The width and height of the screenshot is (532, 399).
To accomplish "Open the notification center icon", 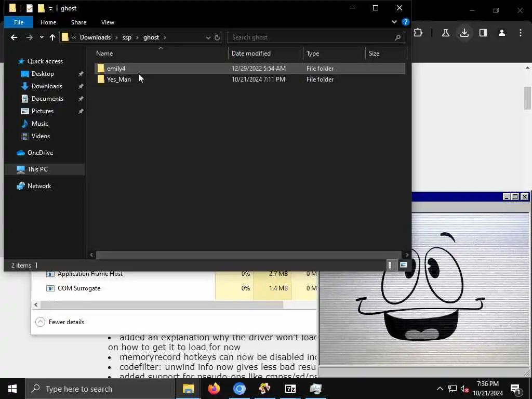I will coord(516,389).
